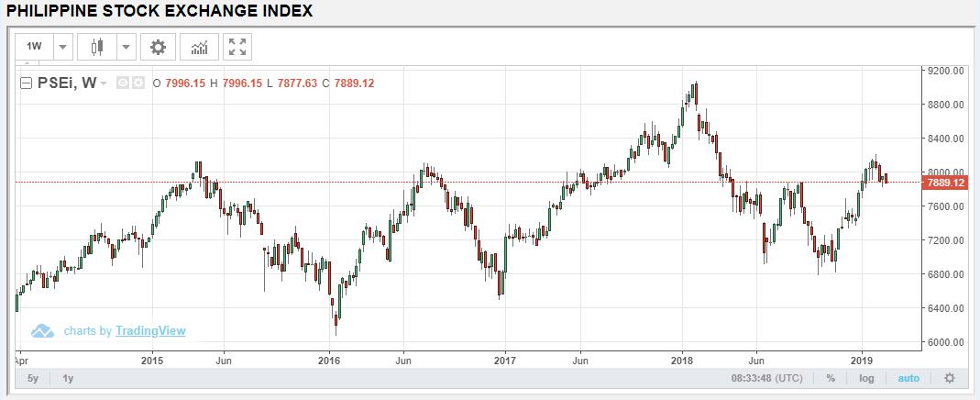Click the 7889.12 current price label
Screen dimensions: 980x400
[946, 183]
